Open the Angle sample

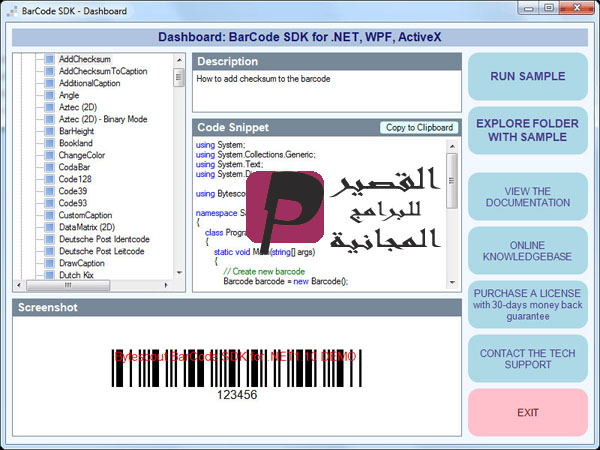tap(69, 95)
